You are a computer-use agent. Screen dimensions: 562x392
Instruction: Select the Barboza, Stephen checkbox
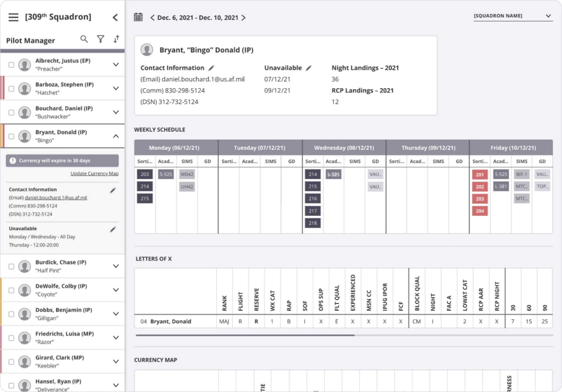[11, 88]
